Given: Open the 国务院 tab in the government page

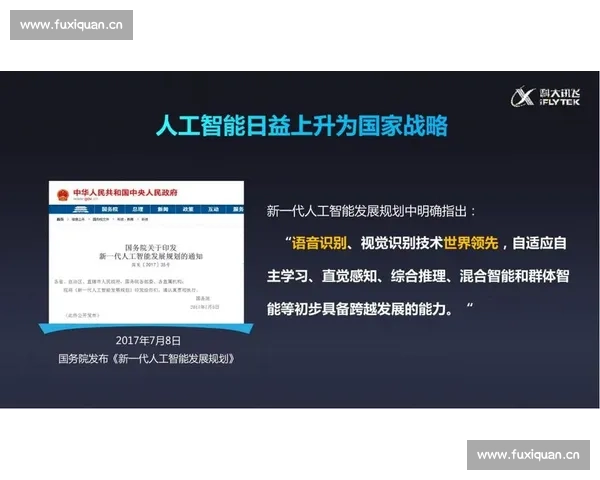Looking at the screenshot, I should (x=110, y=209).
